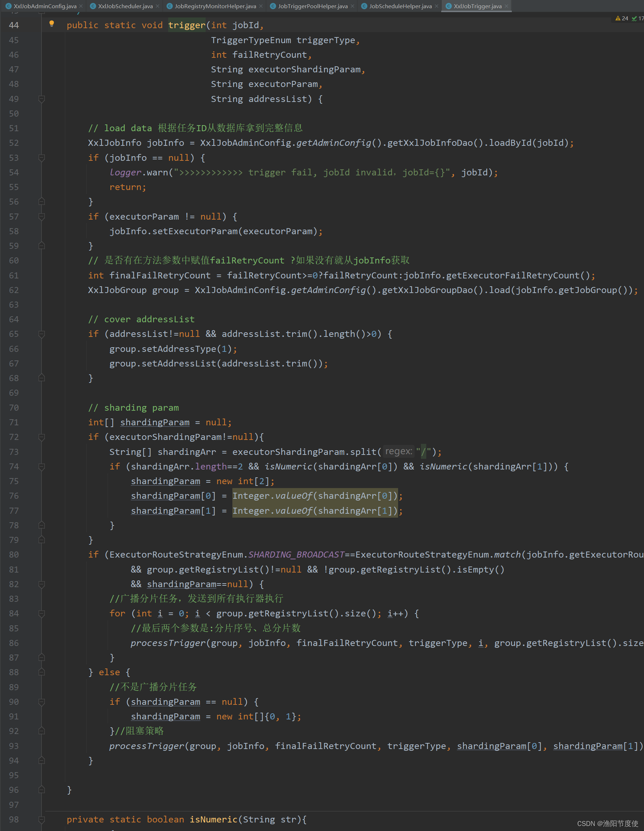Image resolution: width=644 pixels, height=831 pixels.
Task: Click the green checkmark typo indicator
Action: tap(634, 18)
